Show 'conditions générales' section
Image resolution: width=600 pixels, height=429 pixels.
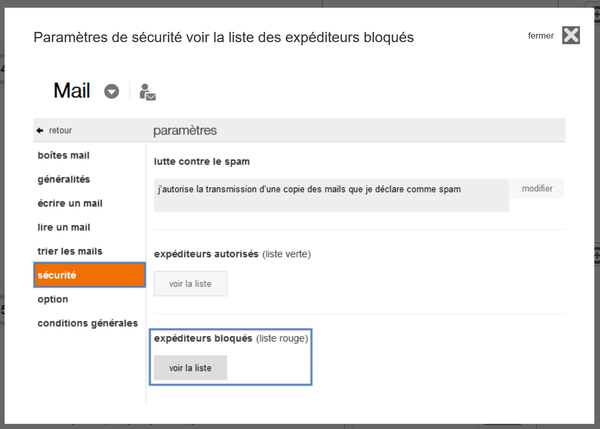coord(88,323)
